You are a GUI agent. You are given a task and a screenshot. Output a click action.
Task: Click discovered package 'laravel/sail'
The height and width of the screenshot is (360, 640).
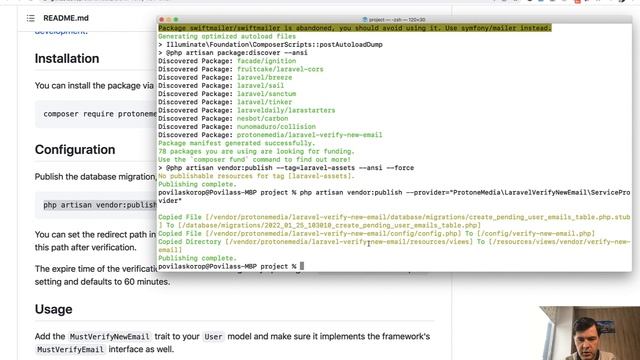pos(260,85)
